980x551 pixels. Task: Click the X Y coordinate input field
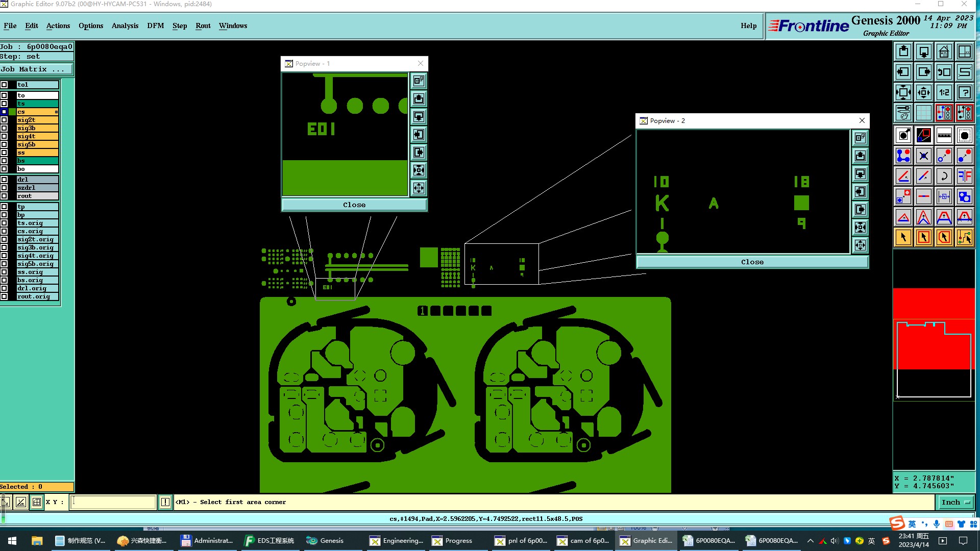(x=112, y=502)
